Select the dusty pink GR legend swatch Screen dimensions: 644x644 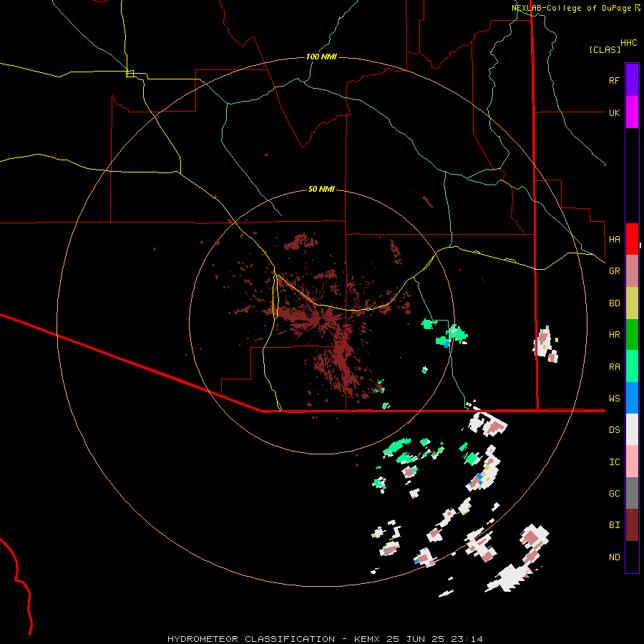click(x=632, y=271)
